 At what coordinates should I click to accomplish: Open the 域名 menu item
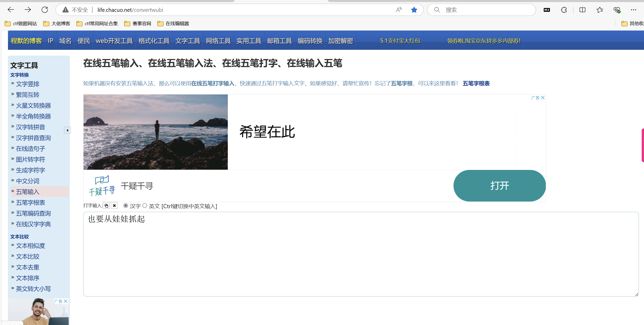pos(65,41)
